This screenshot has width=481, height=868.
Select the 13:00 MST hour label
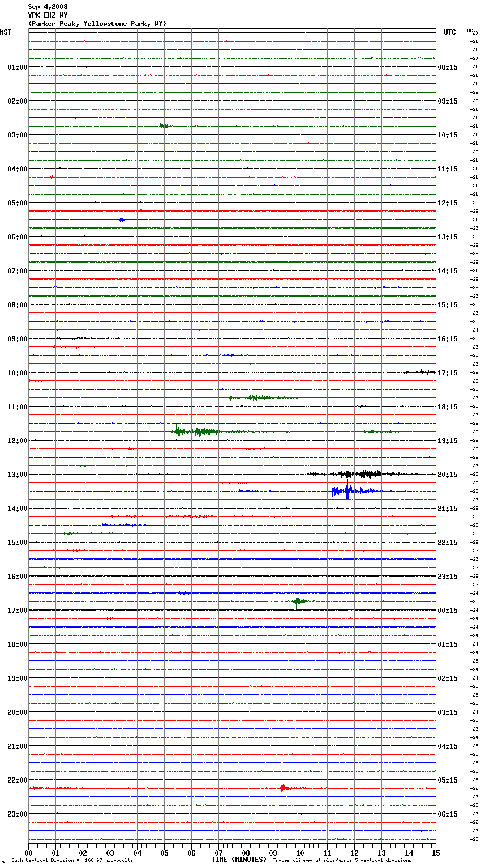[x=17, y=475]
